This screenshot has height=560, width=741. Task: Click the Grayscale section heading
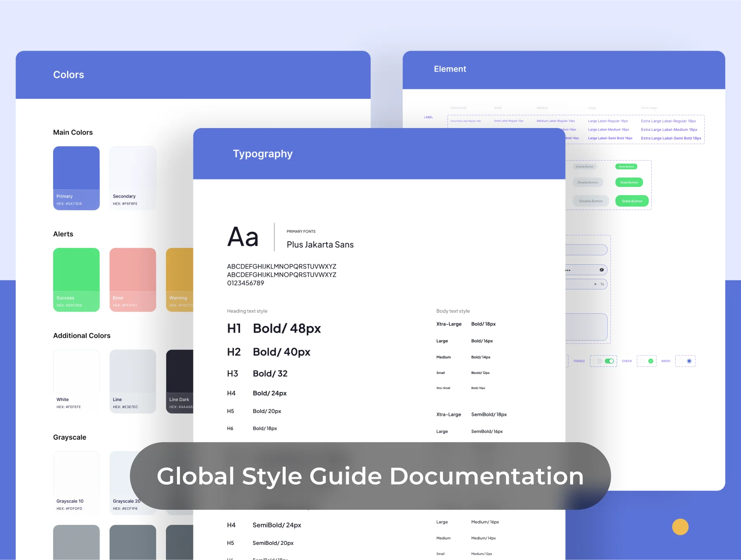pos(70,437)
